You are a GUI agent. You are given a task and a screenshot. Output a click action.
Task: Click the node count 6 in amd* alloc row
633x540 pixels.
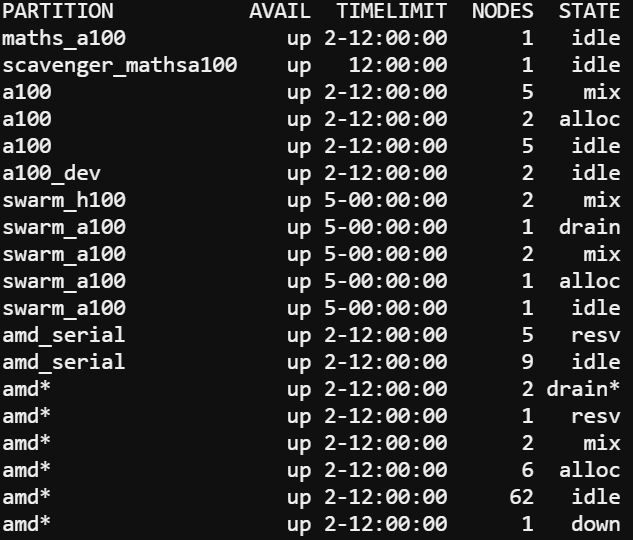point(527,470)
